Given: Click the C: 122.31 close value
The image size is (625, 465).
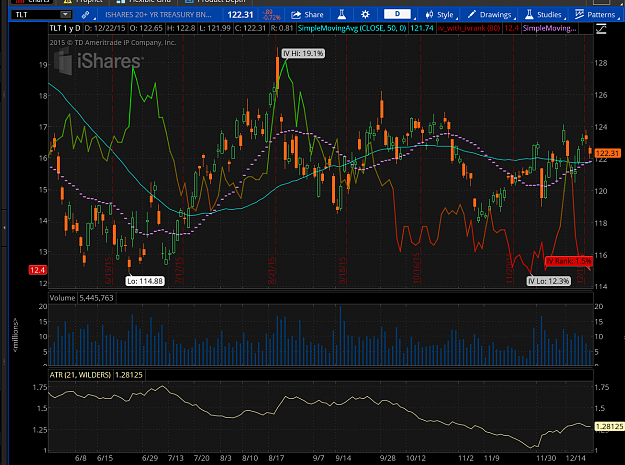Looking at the screenshot, I should [x=250, y=28].
